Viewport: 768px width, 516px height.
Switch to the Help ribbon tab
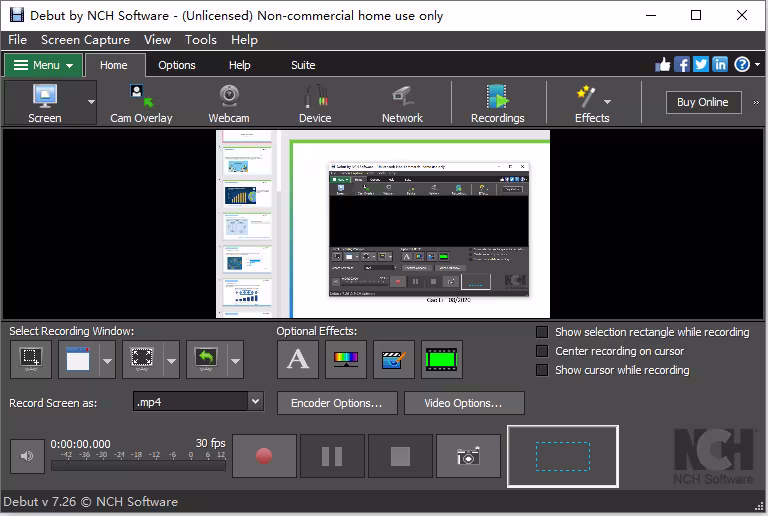tap(240, 65)
